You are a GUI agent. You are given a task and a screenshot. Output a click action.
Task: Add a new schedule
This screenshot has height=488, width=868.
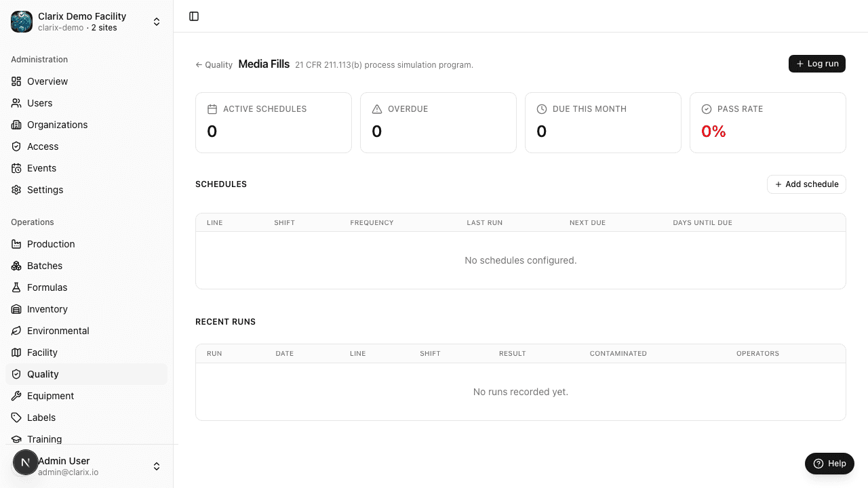click(x=806, y=184)
